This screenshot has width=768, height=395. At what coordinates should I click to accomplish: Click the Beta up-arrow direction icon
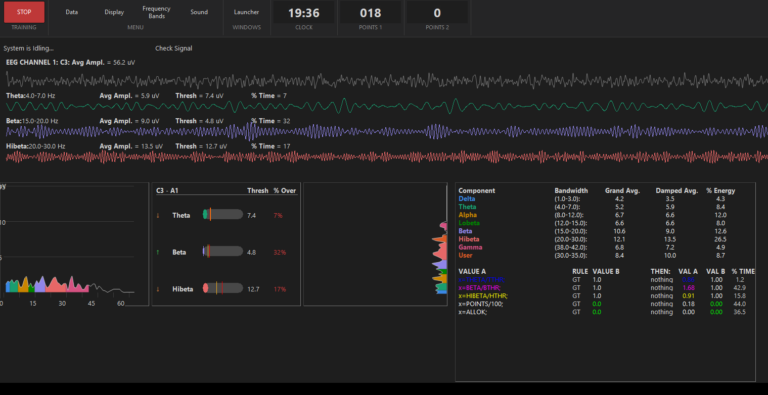coord(158,252)
